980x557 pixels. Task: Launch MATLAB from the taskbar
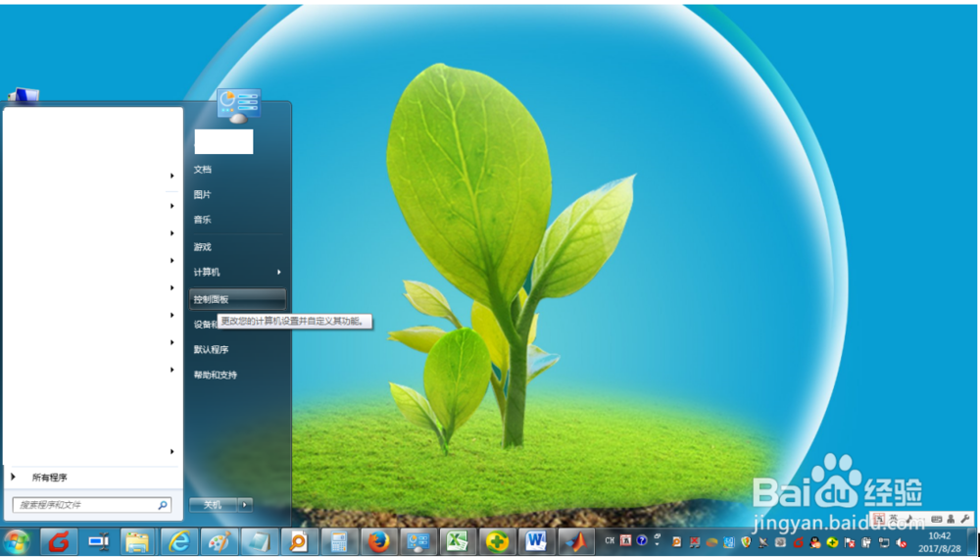click(x=576, y=542)
